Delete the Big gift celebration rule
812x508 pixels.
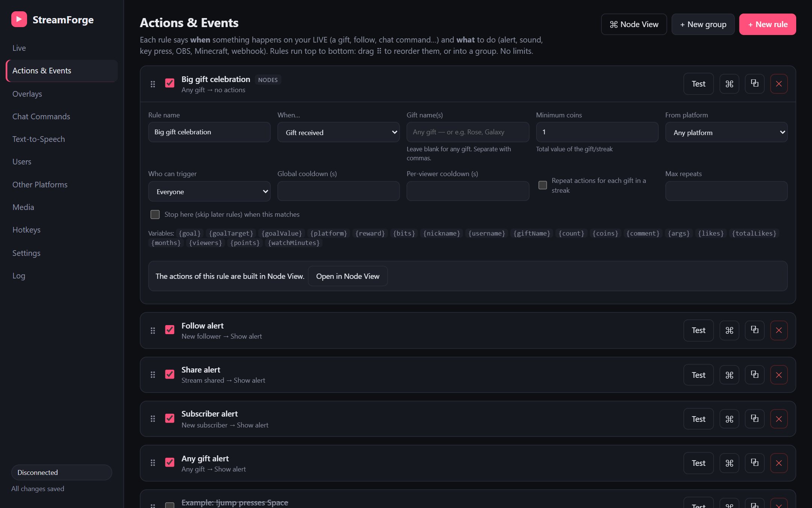pos(779,84)
